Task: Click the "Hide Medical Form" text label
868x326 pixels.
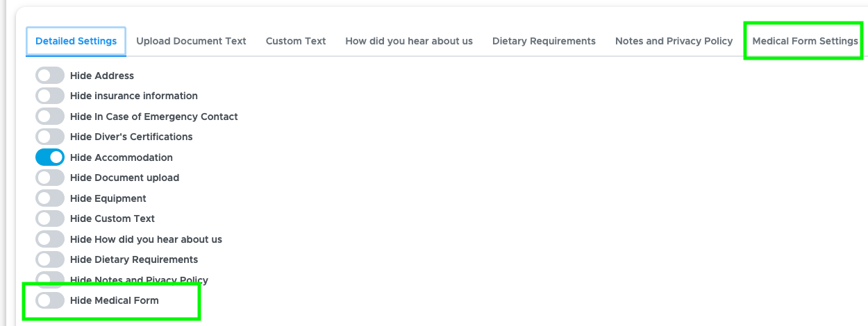Action: 115,300
